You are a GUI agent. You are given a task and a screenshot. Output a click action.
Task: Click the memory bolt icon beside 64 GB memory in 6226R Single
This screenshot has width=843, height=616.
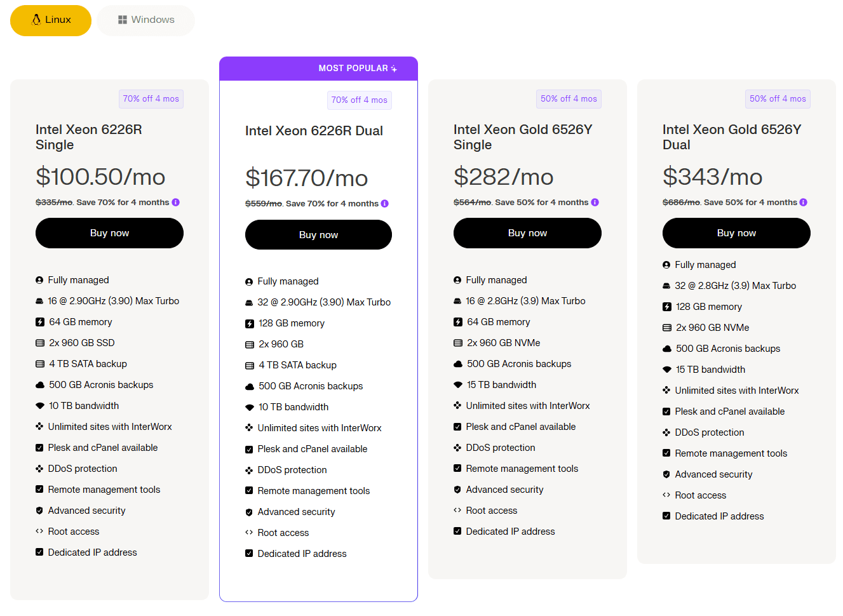pyautogui.click(x=40, y=322)
